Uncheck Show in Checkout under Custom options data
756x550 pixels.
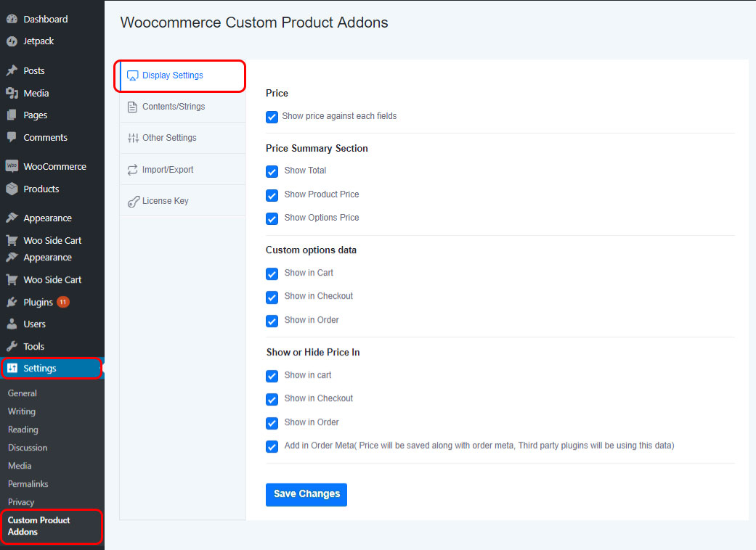tap(272, 297)
